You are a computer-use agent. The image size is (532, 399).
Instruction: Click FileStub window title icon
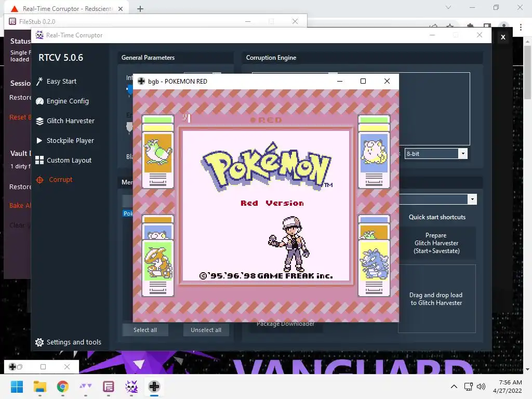(x=12, y=21)
